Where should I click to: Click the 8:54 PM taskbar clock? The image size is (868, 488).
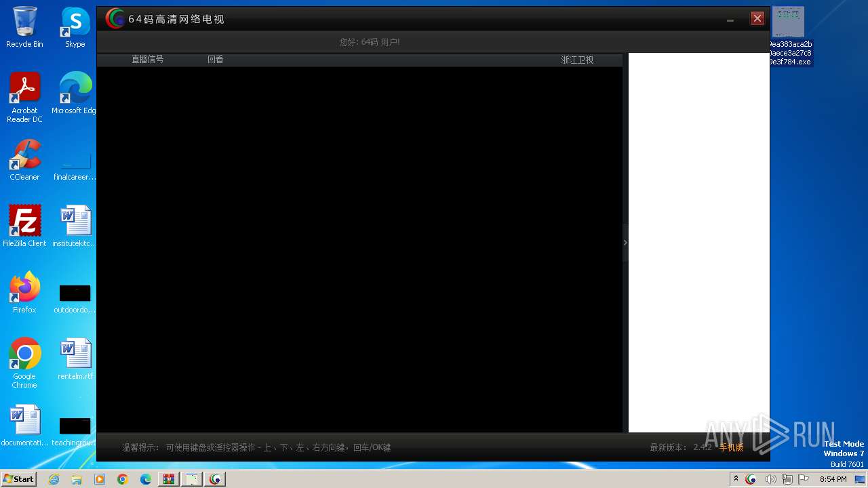(833, 479)
